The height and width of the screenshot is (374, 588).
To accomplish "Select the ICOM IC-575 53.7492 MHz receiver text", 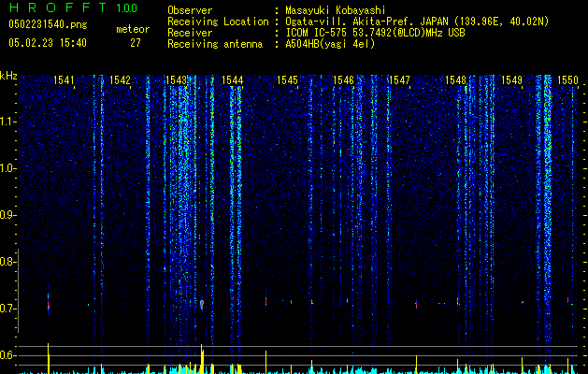I will (x=375, y=33).
